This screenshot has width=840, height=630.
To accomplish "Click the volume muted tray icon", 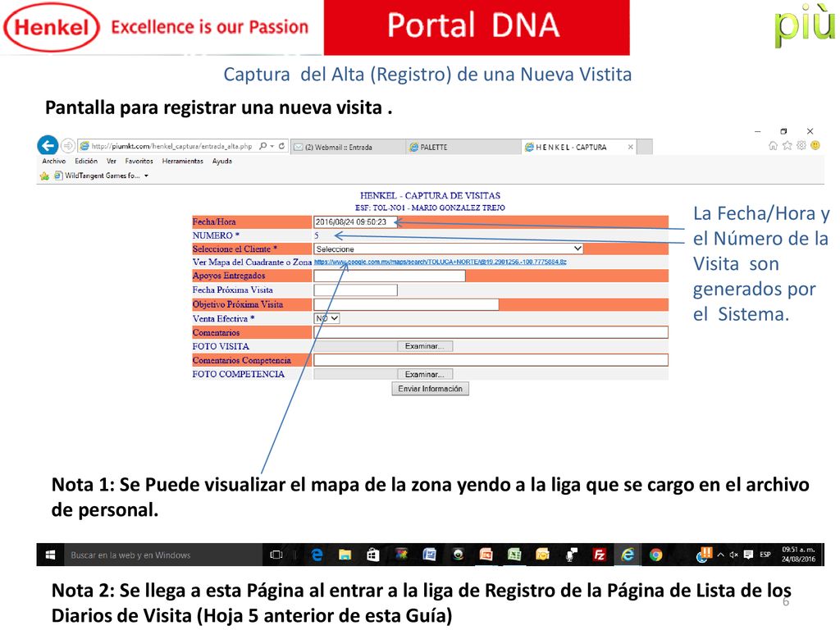I will (x=734, y=555).
